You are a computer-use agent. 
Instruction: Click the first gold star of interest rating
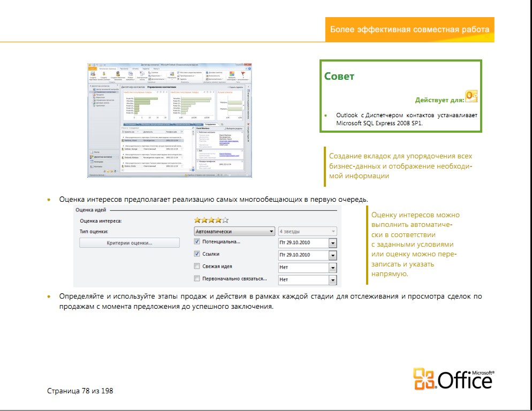point(197,220)
